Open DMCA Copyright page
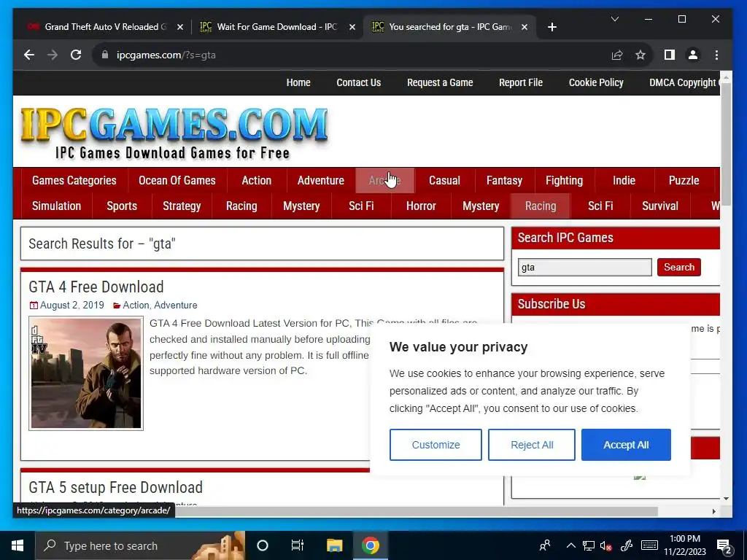This screenshot has height=560, width=747. click(684, 83)
